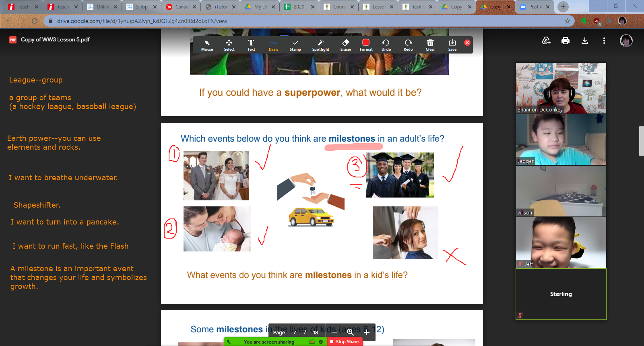Switch to the Post A Zoom tab
This screenshot has width=644, height=346.
click(535, 7)
